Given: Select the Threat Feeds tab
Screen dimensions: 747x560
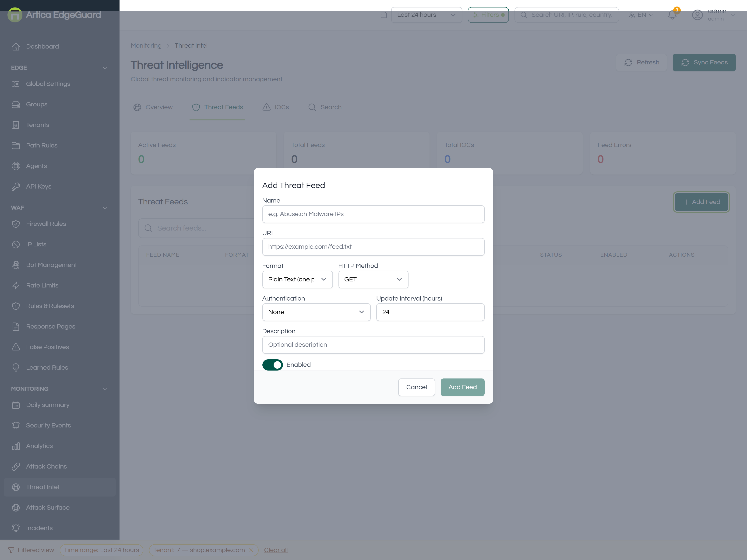Looking at the screenshot, I should click(217, 107).
